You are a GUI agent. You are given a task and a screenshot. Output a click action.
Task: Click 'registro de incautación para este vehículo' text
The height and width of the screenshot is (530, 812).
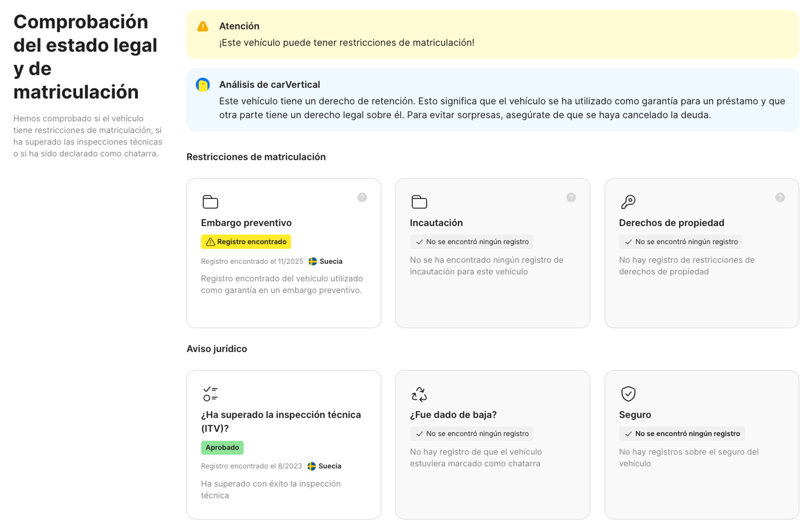pos(487,266)
